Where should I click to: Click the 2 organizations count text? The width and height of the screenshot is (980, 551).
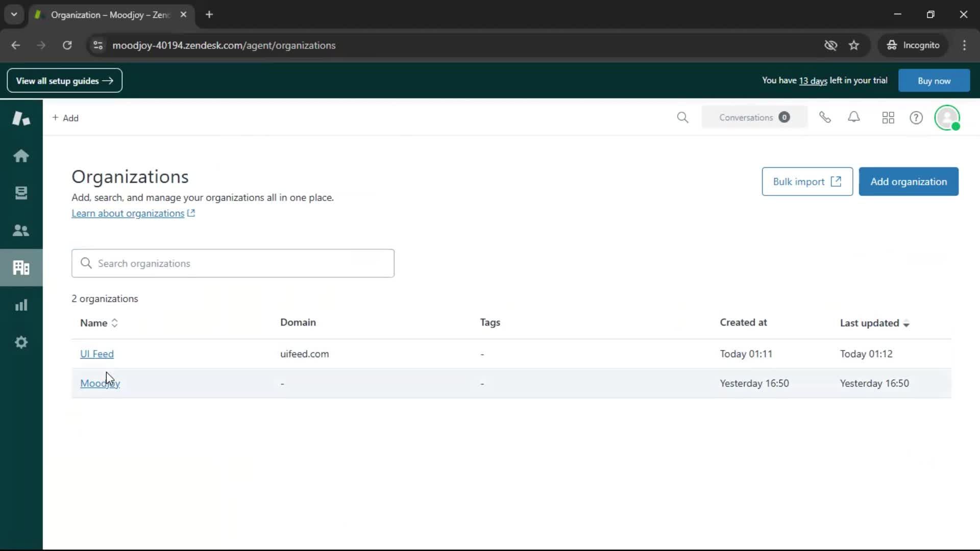105,298
